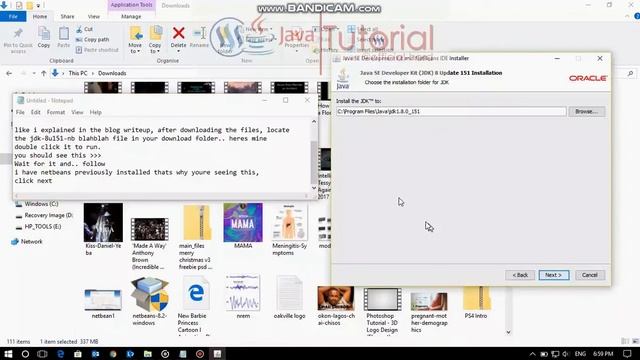Open Notepad's Format menu
The image size is (640, 360).
coord(56,112)
